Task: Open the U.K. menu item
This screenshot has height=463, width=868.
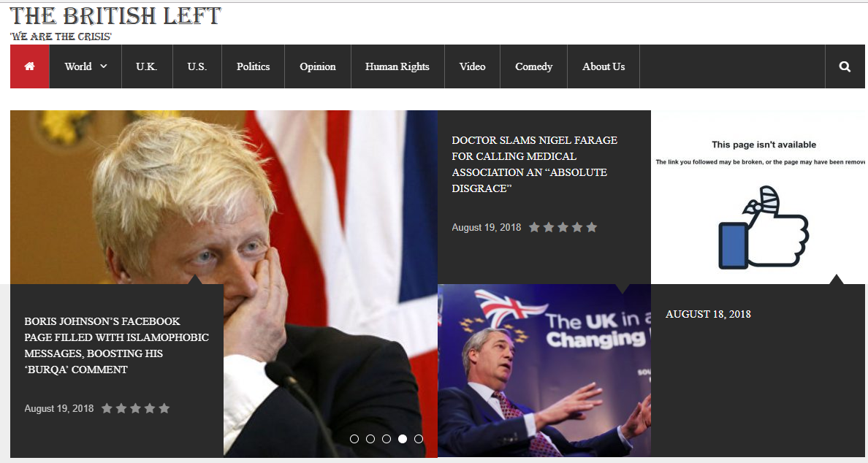Action: 147,66
